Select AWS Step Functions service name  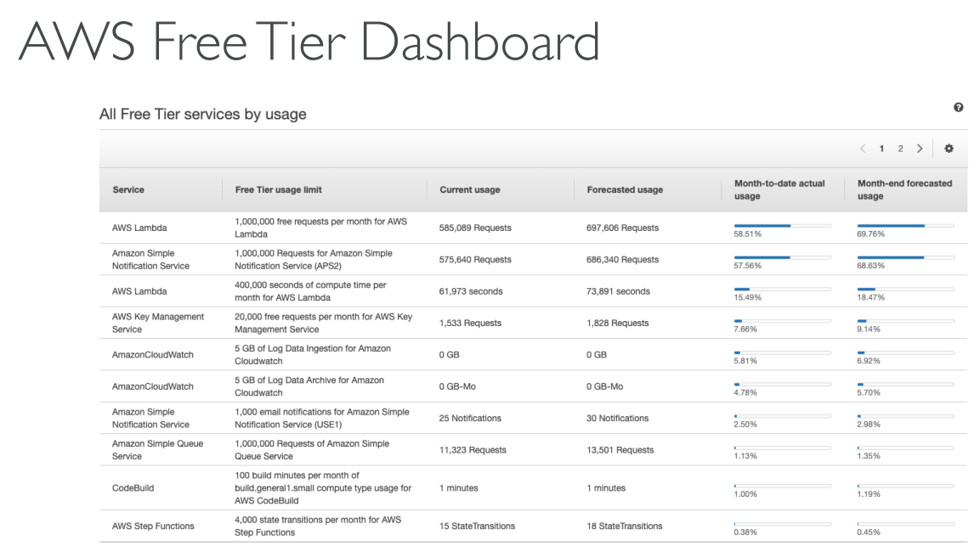(x=153, y=527)
